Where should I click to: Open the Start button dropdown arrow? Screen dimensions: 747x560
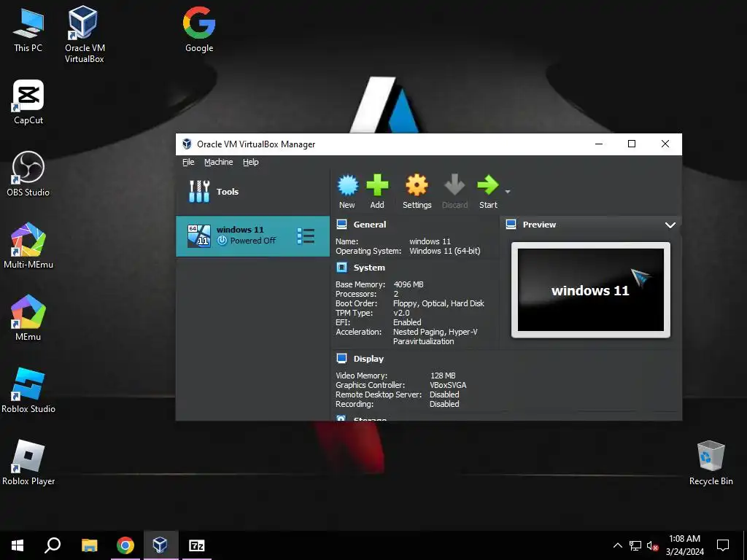coord(508,192)
